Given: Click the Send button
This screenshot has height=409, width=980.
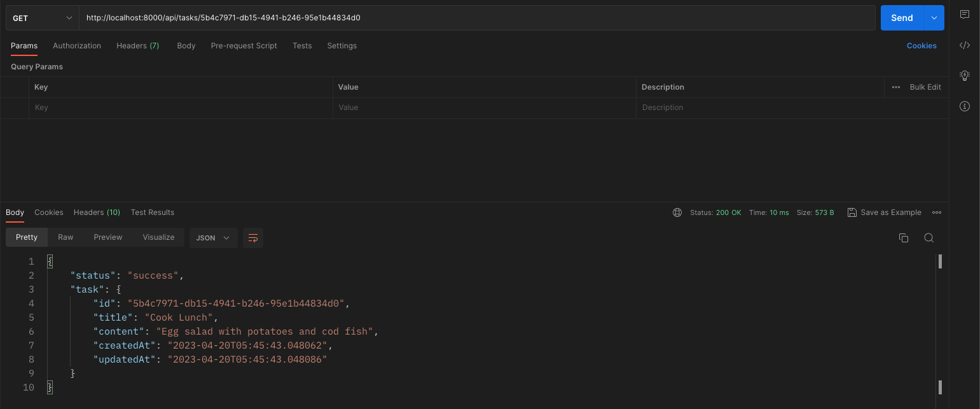Looking at the screenshot, I should [902, 18].
